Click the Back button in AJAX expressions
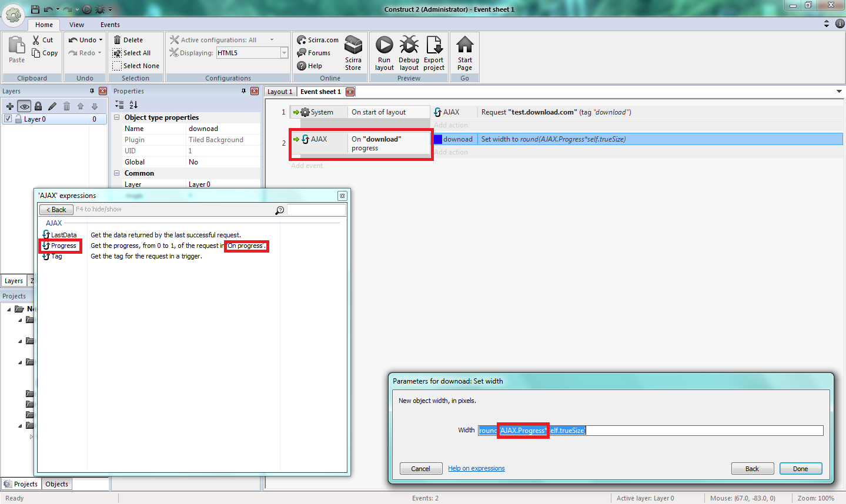 point(56,210)
